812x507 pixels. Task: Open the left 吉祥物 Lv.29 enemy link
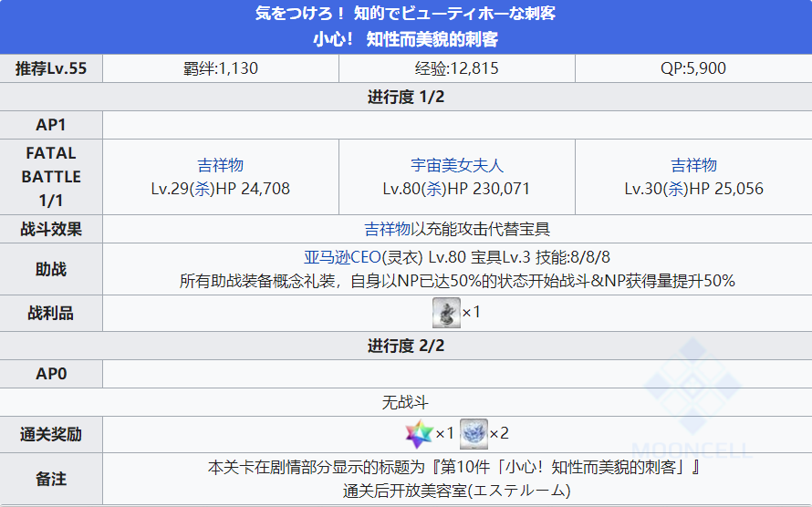[x=220, y=165]
